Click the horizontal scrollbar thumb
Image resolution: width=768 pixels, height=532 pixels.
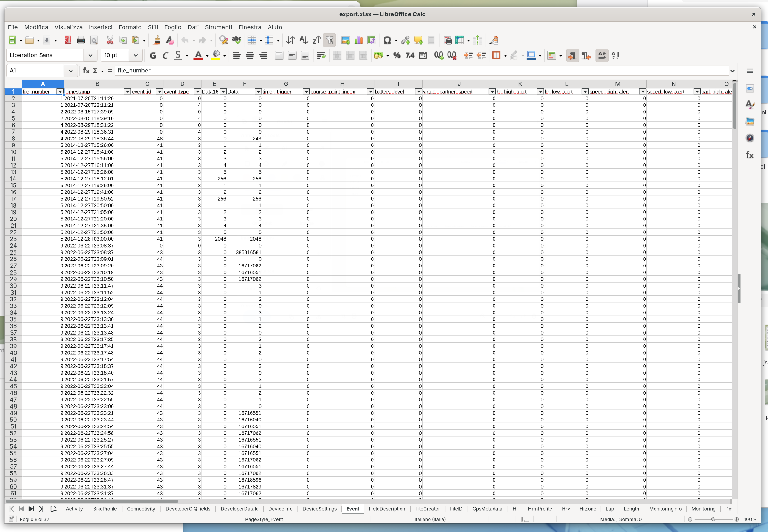pos(92,501)
